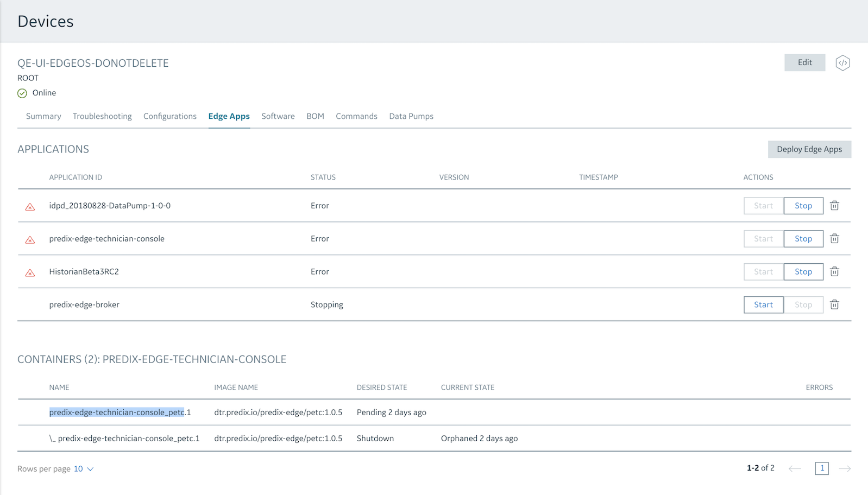The width and height of the screenshot is (868, 495).
Task: Click the code view hexagon icon
Action: tap(842, 63)
